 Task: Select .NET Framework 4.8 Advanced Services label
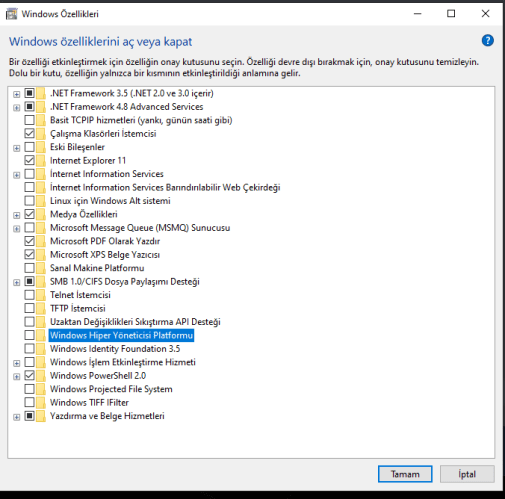point(127,107)
